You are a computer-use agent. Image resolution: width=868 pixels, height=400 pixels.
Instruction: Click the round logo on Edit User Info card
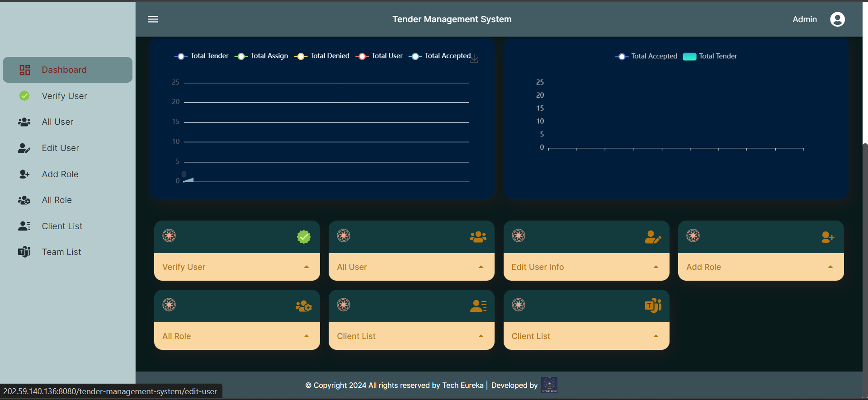[519, 235]
